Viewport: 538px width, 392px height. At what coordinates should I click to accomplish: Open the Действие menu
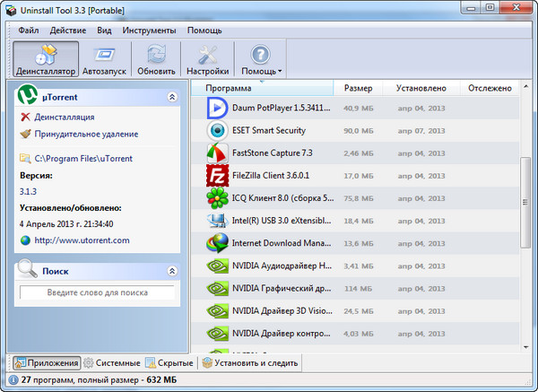click(x=68, y=30)
